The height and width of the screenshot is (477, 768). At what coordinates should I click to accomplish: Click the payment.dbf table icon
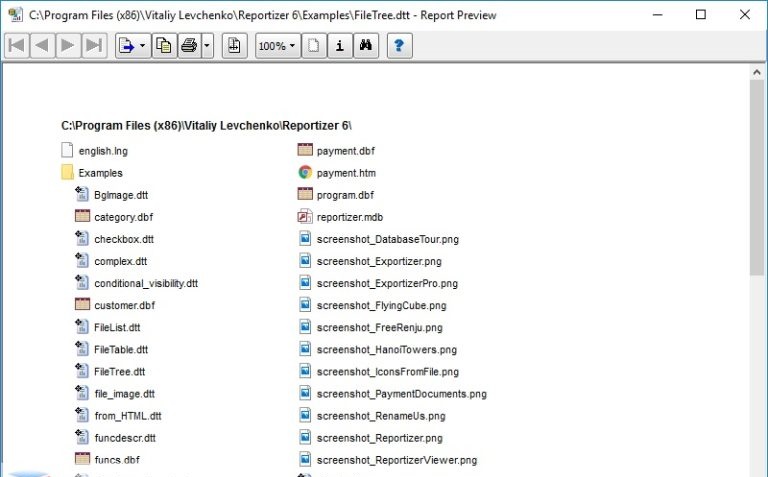coord(305,150)
